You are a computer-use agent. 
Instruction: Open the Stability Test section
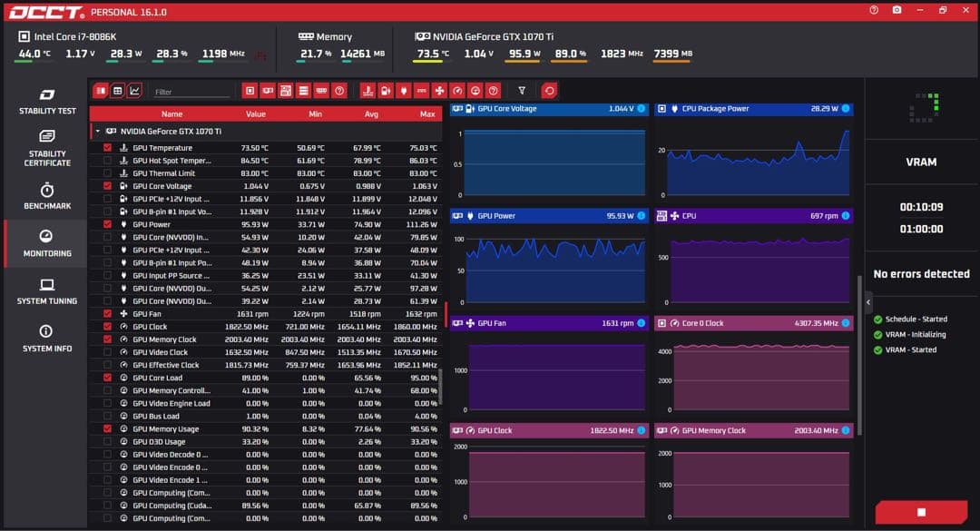tap(47, 102)
